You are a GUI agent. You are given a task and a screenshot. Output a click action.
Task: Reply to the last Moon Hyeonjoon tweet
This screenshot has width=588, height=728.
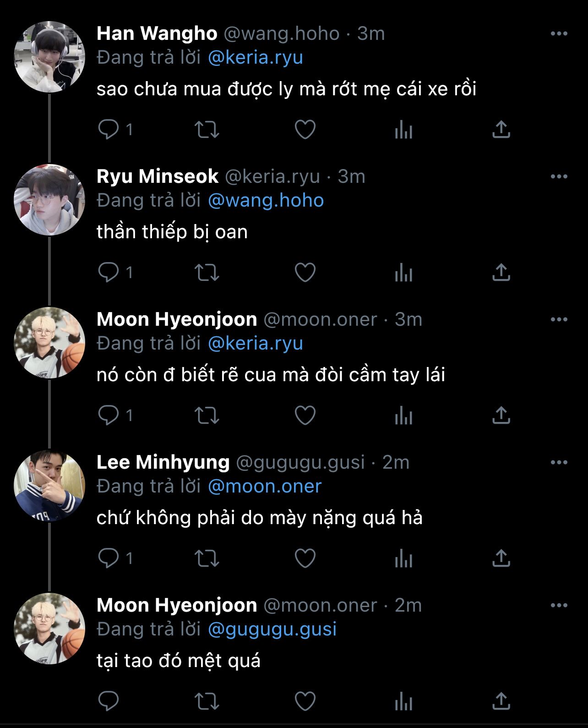pyautogui.click(x=109, y=701)
